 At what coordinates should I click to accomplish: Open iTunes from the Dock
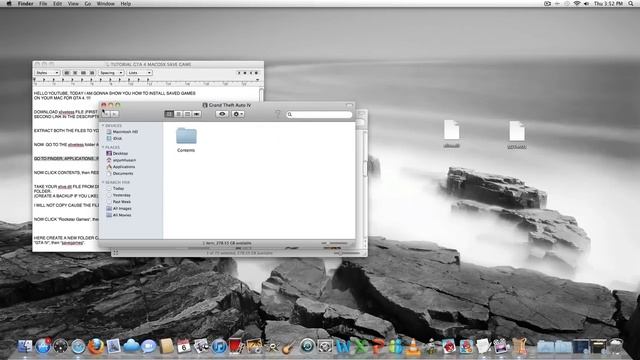point(219,347)
